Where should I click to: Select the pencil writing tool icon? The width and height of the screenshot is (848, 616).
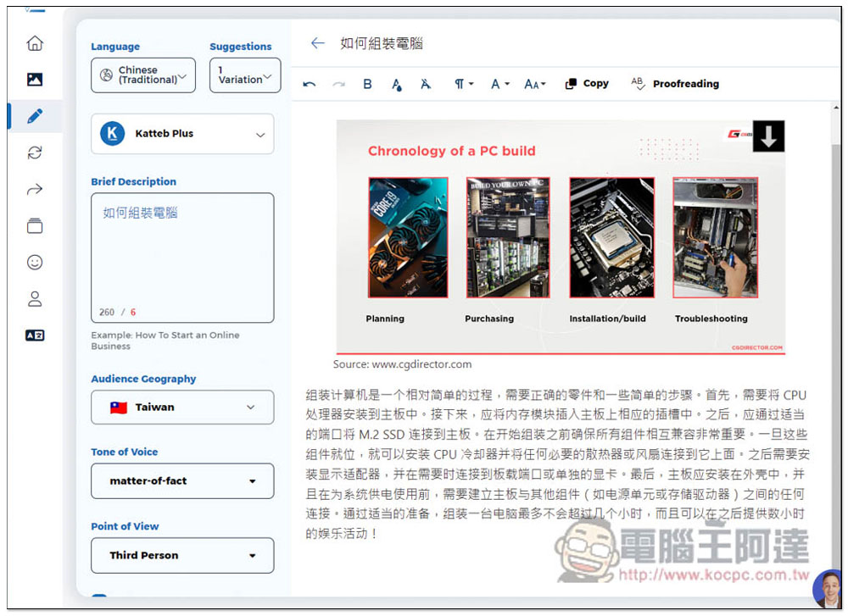tap(35, 116)
